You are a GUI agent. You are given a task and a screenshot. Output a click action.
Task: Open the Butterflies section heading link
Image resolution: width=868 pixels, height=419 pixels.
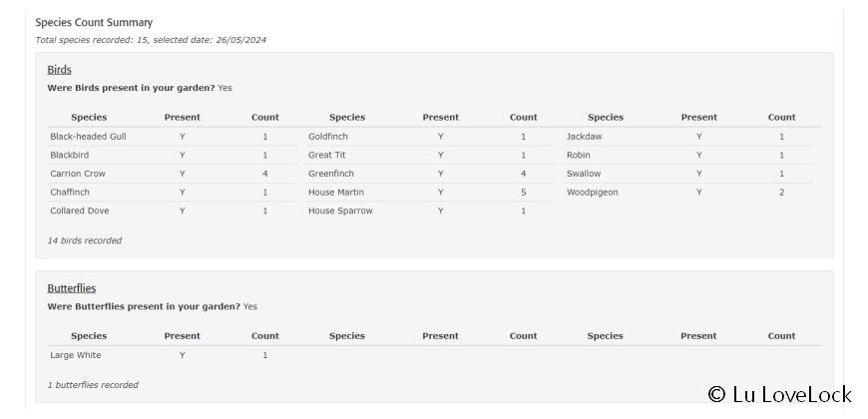[72, 288]
